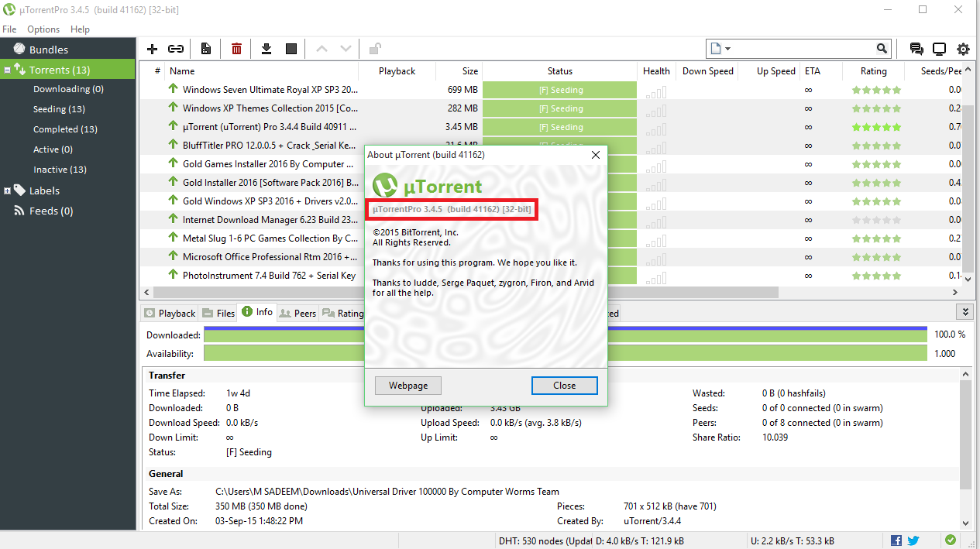Image resolution: width=980 pixels, height=549 pixels.
Task: Select Microsoft Office Professional Rtm 2016 torrent
Action: pos(270,256)
